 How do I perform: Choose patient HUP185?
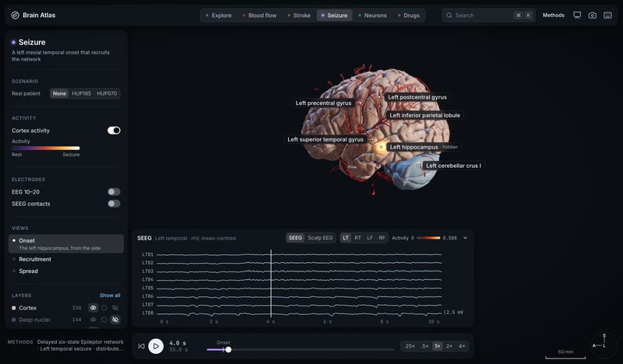click(81, 93)
